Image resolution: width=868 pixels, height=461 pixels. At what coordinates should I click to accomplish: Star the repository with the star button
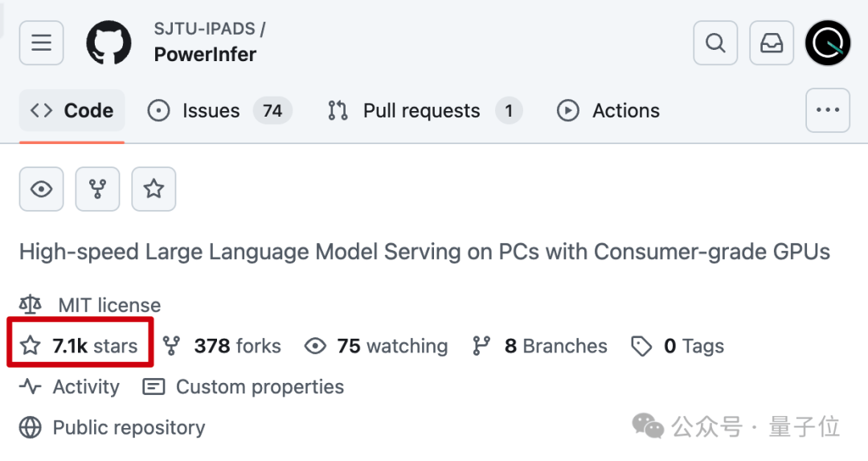(x=154, y=189)
